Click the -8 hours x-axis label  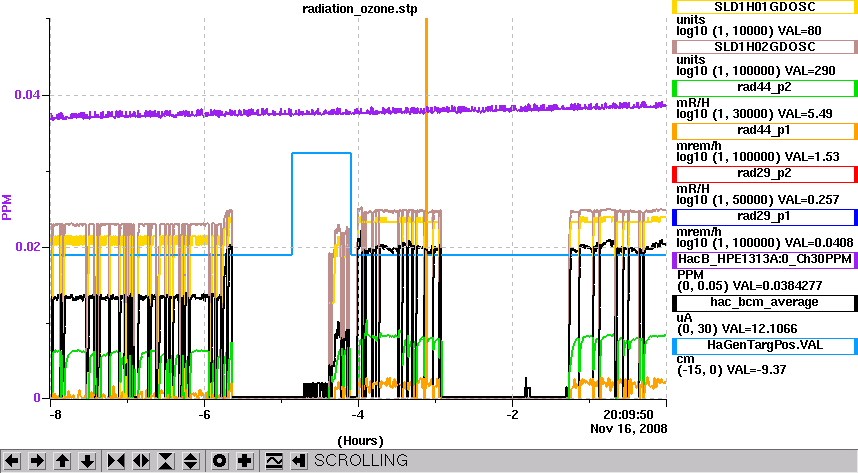pos(55,415)
